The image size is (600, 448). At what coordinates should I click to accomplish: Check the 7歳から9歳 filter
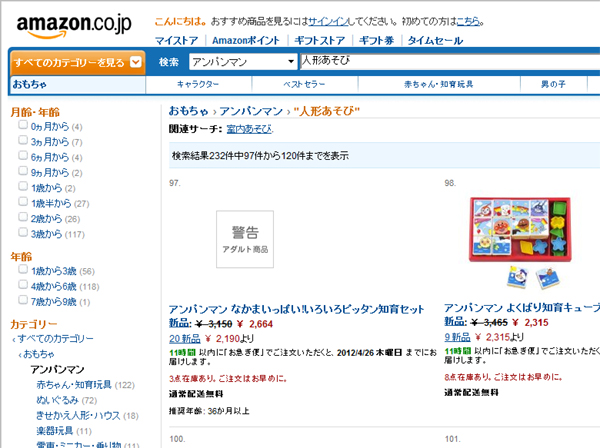pos(23,300)
